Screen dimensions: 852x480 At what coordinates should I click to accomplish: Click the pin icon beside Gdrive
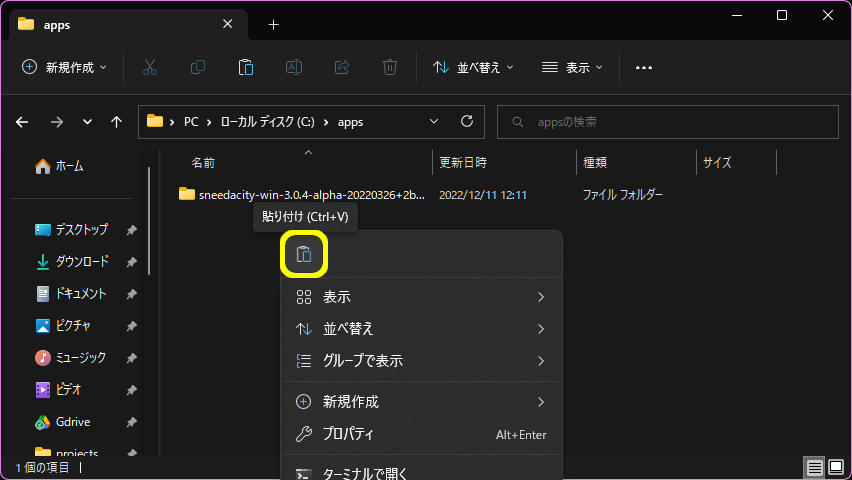[x=131, y=422]
